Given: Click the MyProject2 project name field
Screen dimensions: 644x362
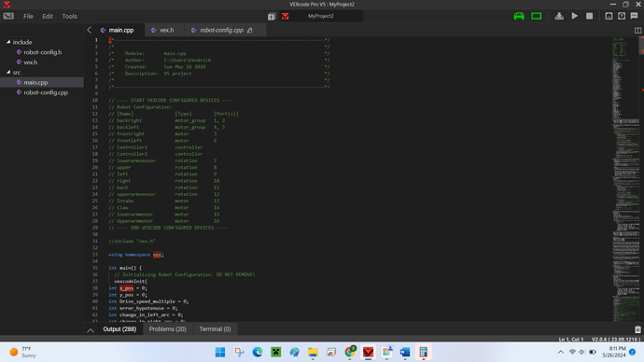Looking at the screenshot, I should (321, 16).
